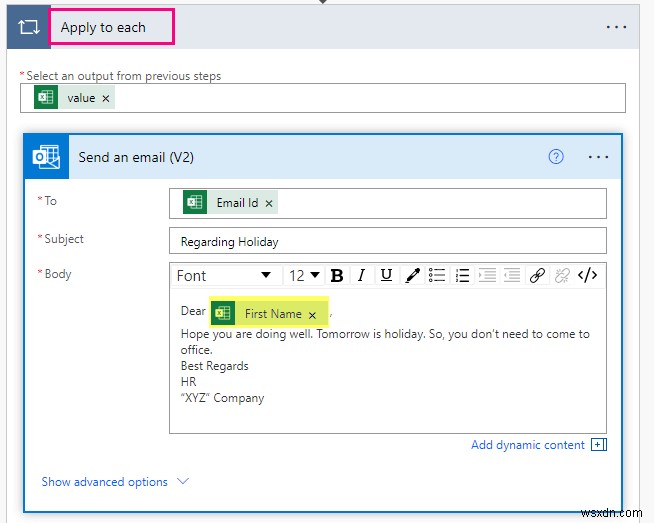Remove the value token from the output field
This screenshot has width=654, height=523.
pos(106,98)
